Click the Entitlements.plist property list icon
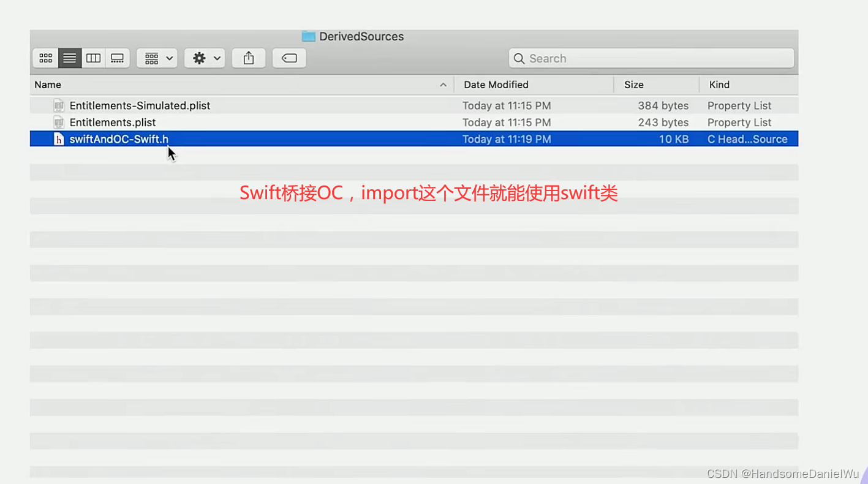The width and height of the screenshot is (868, 484). [x=58, y=122]
